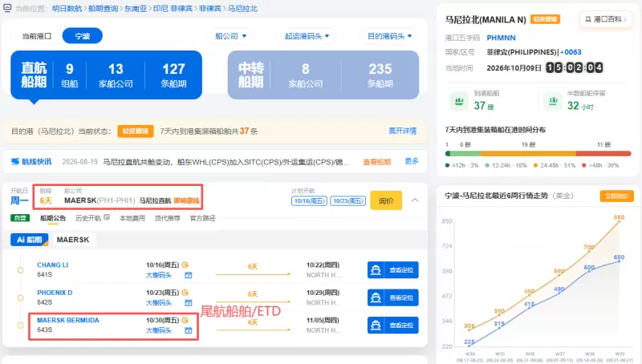
Task: Click the 立即询价 button above the chart
Action: (616, 196)
